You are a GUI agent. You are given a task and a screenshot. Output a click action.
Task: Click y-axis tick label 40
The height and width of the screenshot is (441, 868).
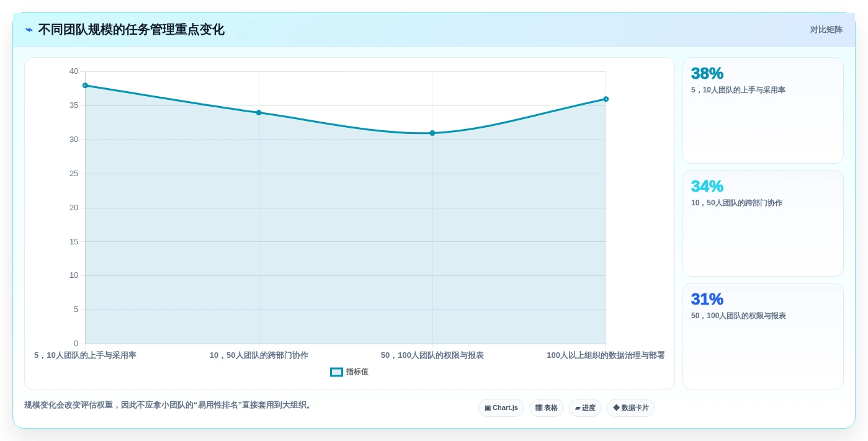(74, 72)
